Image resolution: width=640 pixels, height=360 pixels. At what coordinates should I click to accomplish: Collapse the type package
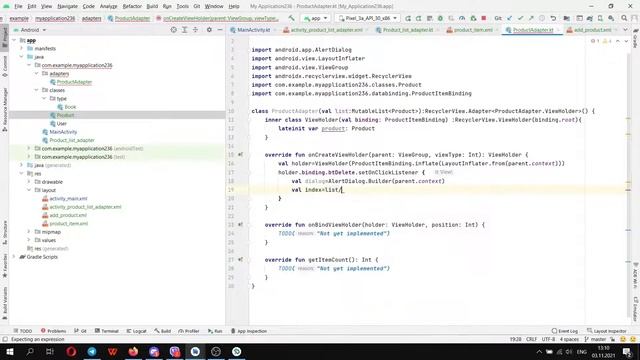pyautogui.click(x=44, y=98)
